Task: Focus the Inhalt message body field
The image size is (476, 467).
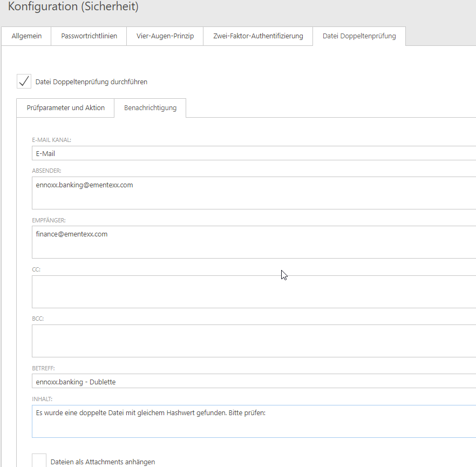Action: [254, 421]
